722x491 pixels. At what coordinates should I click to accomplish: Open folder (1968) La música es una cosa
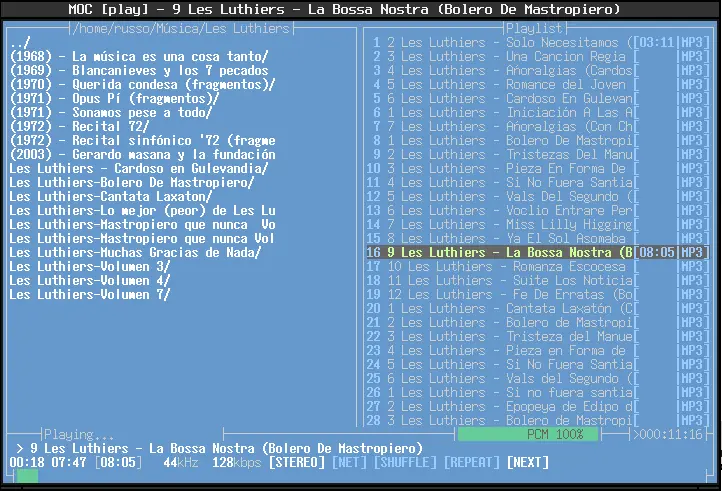point(139,56)
